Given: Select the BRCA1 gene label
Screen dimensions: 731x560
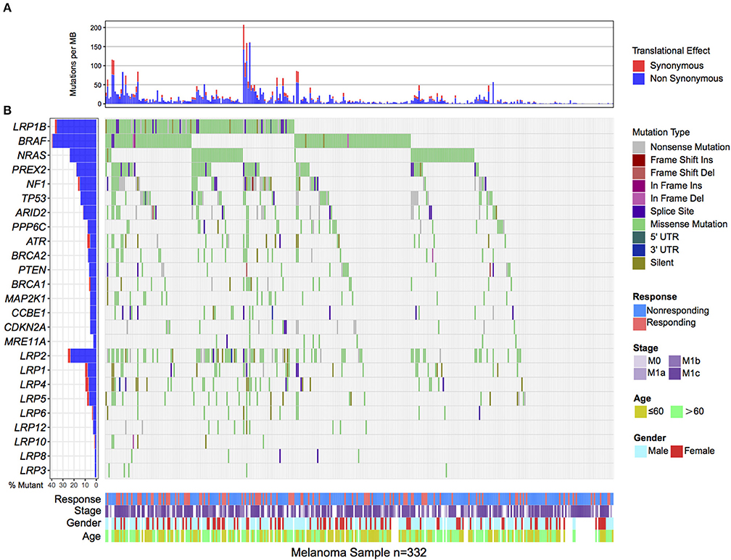Looking at the screenshot, I should click(29, 284).
